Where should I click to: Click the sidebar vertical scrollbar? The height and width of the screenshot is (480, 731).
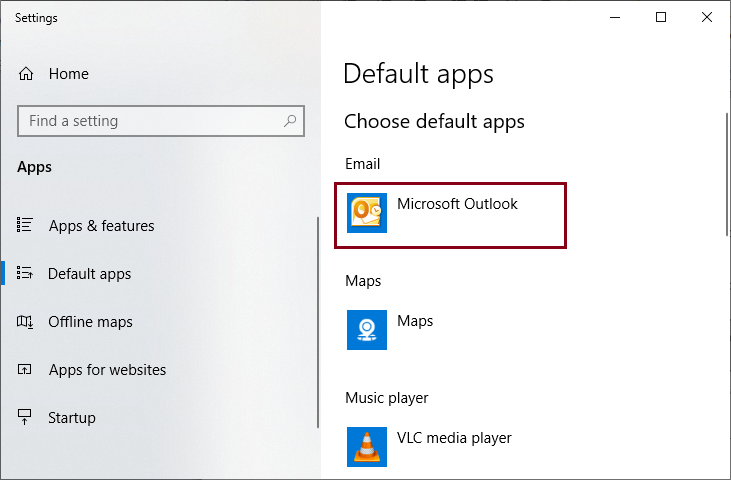[x=318, y=322]
